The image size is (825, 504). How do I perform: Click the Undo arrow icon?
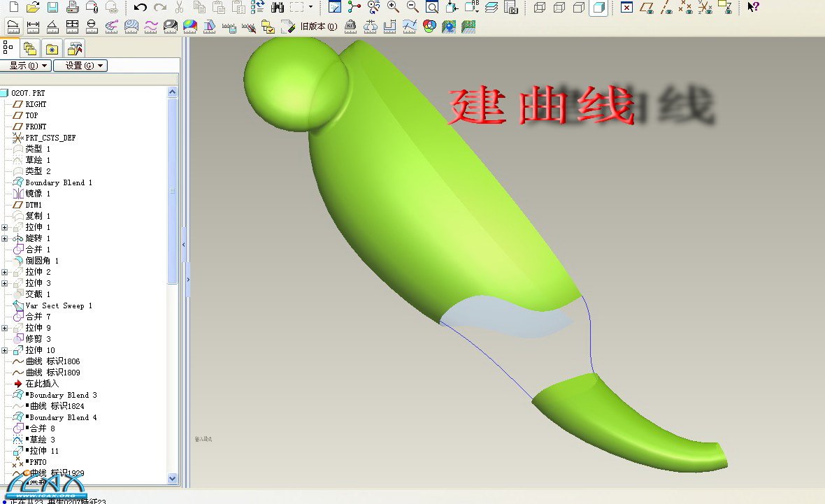pyautogui.click(x=141, y=8)
